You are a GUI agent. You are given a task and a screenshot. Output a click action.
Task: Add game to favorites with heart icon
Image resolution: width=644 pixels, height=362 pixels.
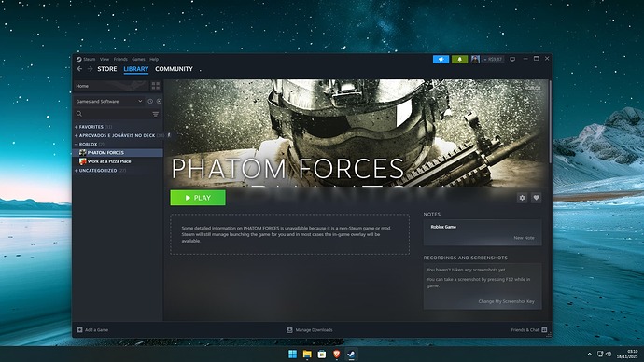click(x=536, y=198)
